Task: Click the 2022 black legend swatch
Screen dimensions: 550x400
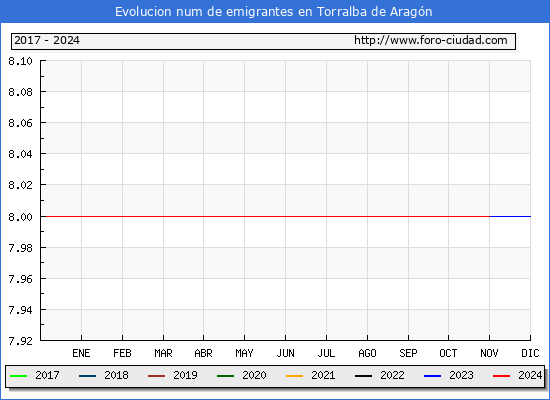Action: coord(363,376)
